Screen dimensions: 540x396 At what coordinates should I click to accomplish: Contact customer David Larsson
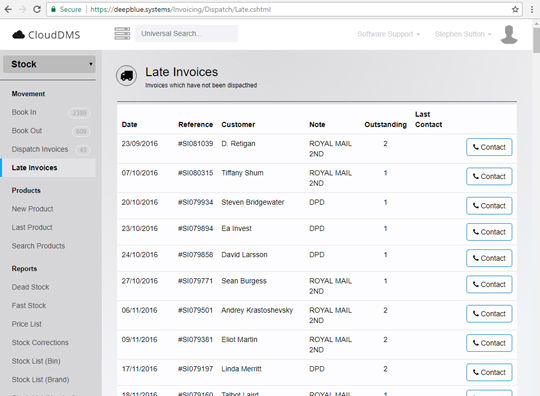tap(489, 258)
